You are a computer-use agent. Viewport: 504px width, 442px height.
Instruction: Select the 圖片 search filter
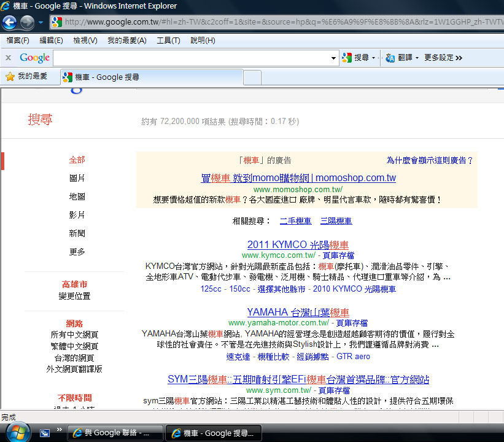pos(77,178)
